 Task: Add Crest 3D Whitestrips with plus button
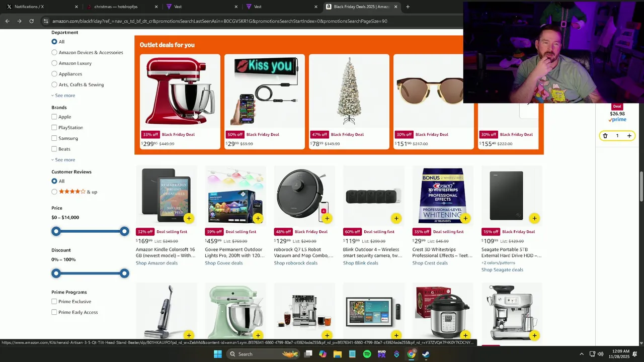click(x=465, y=218)
